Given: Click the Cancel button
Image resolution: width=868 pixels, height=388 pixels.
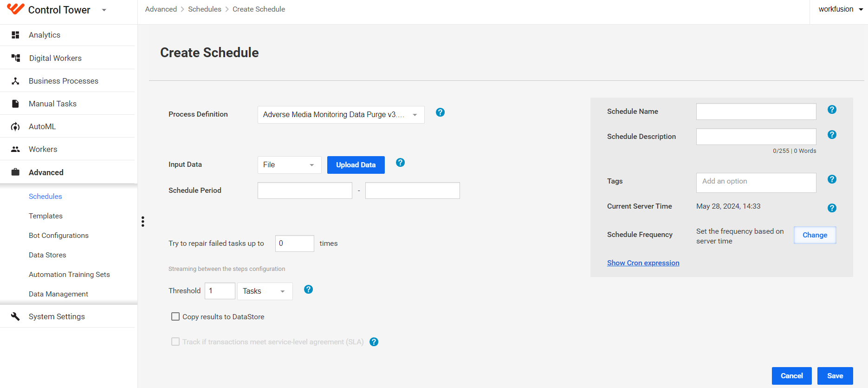Looking at the screenshot, I should pos(792,376).
